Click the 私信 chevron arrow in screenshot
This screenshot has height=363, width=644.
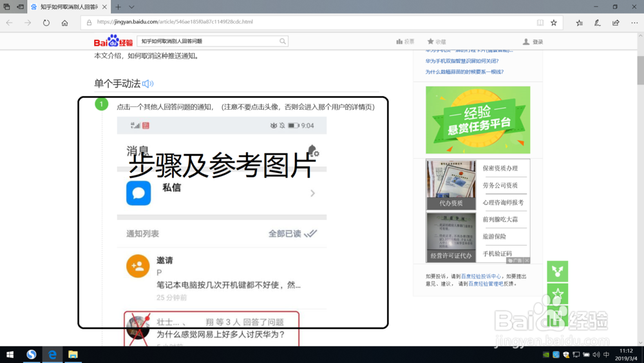pyautogui.click(x=312, y=193)
